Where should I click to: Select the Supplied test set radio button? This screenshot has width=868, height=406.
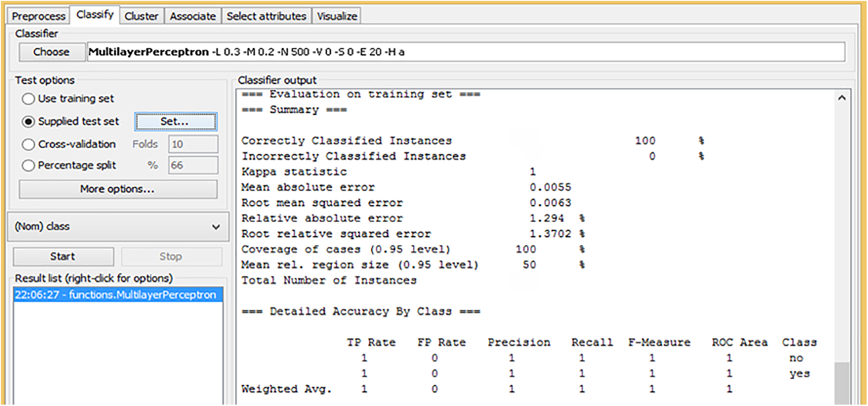point(28,122)
